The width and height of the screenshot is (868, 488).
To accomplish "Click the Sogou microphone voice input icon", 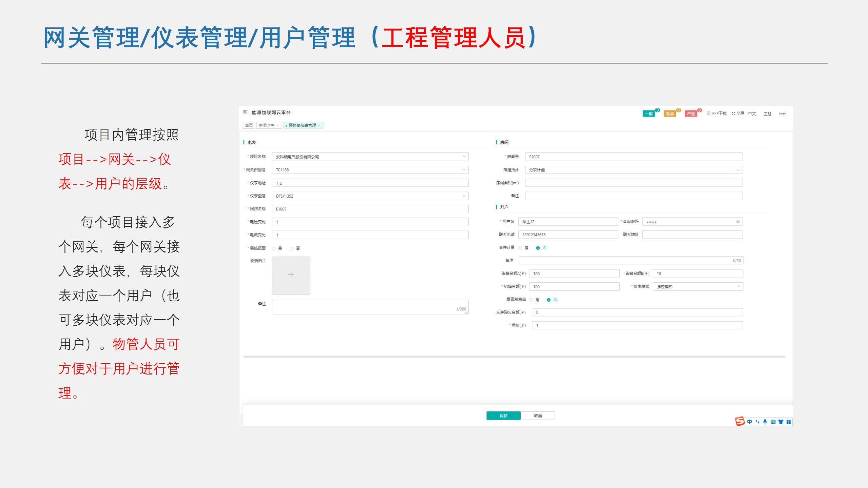I will click(x=765, y=422).
